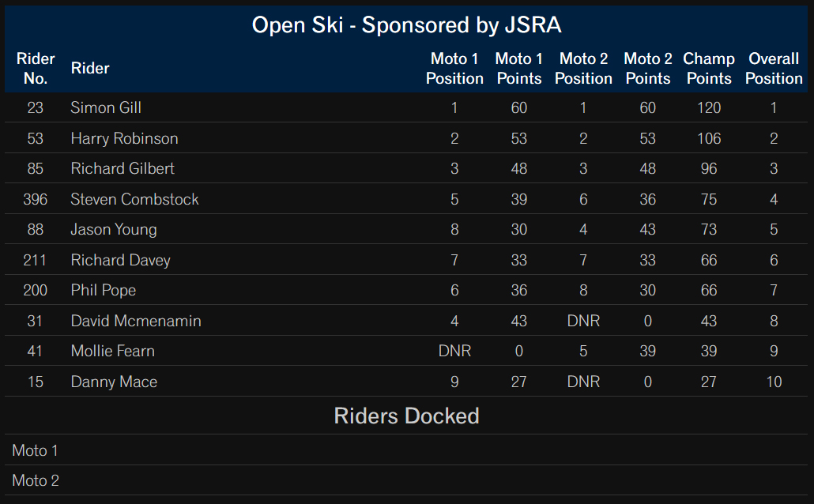Click the Moto 1 Points header
The image size is (814, 504).
[x=518, y=69]
